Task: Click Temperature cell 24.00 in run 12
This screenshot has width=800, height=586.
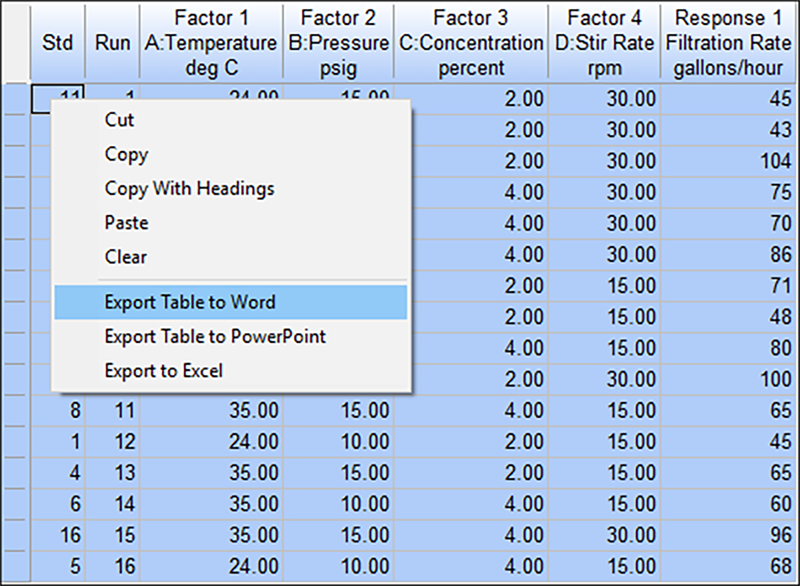Action: [211, 442]
